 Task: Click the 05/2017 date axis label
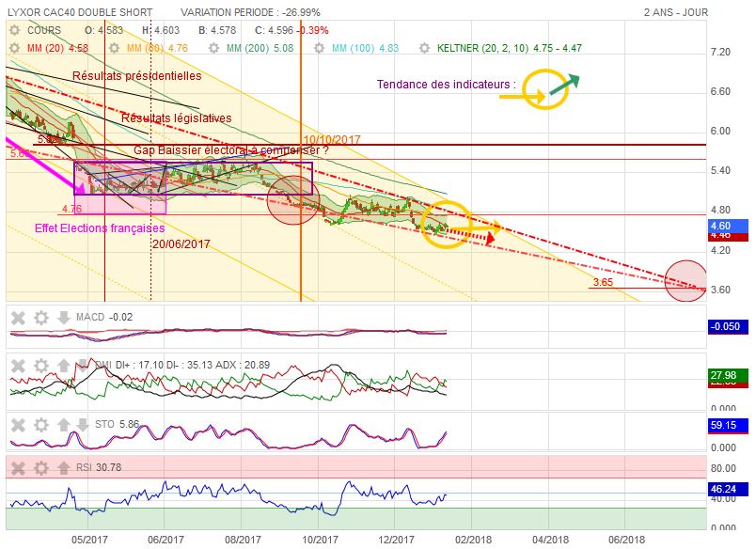point(89,540)
